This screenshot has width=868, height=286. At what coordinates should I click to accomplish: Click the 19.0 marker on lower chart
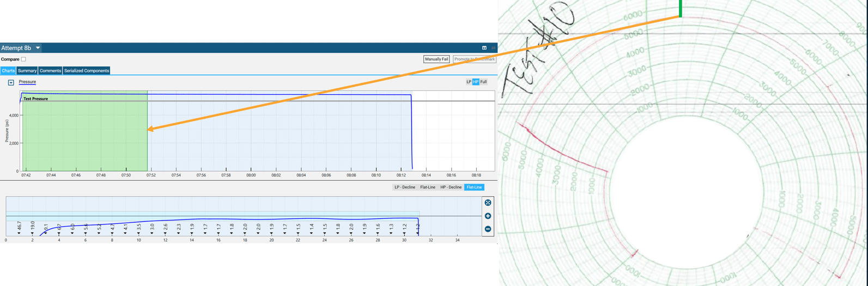[x=32, y=226]
